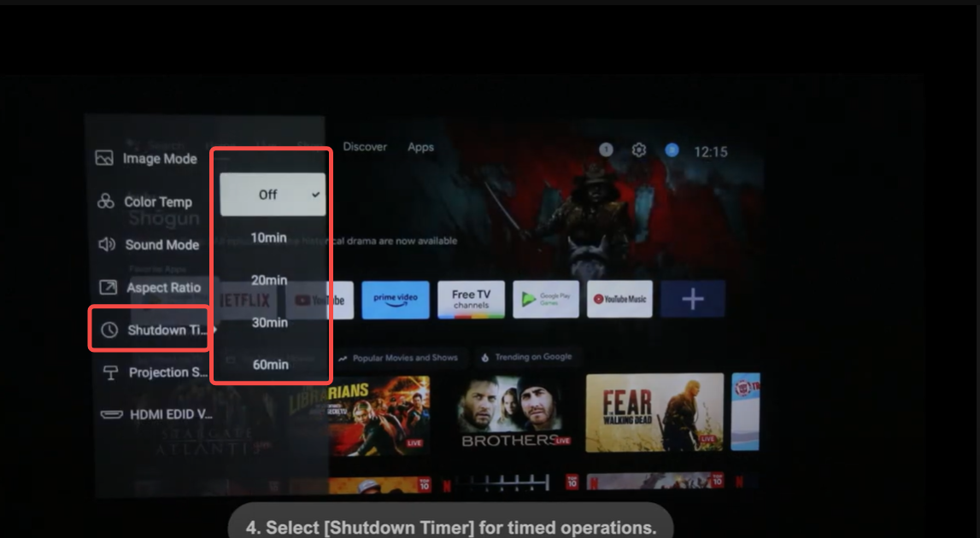Set shutdown timer to 60min
The image size is (980, 538).
point(270,365)
